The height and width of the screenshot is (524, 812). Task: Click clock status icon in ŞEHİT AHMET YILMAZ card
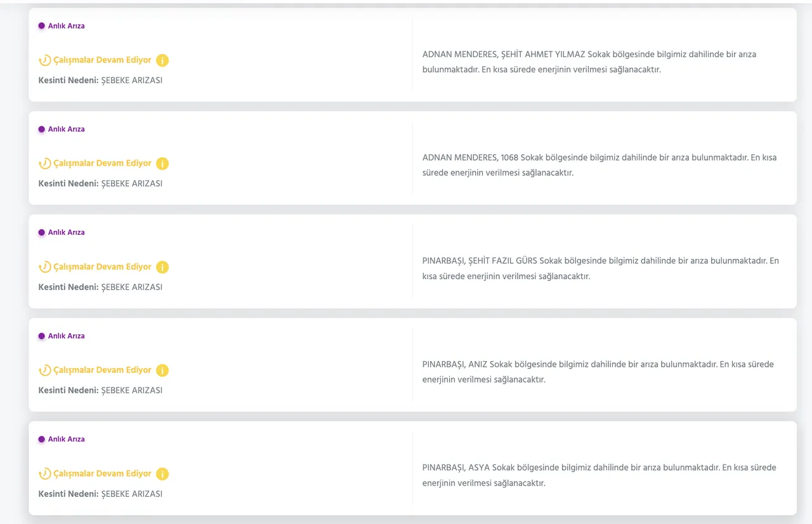(44, 60)
